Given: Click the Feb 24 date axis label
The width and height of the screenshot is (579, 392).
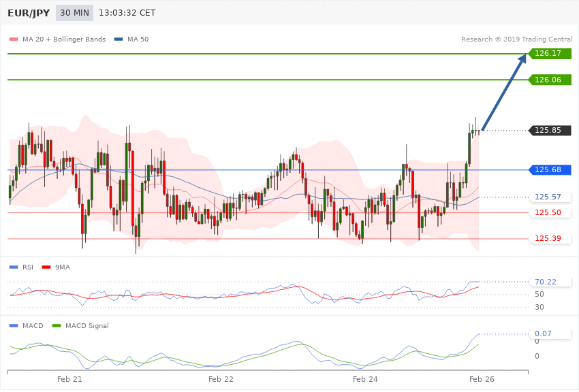Looking at the screenshot, I should [x=365, y=379].
